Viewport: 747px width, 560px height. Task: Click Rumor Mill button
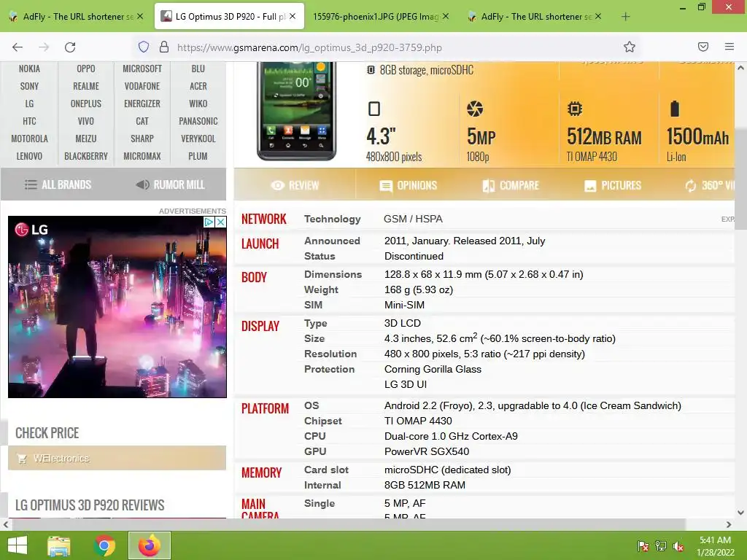point(171,184)
